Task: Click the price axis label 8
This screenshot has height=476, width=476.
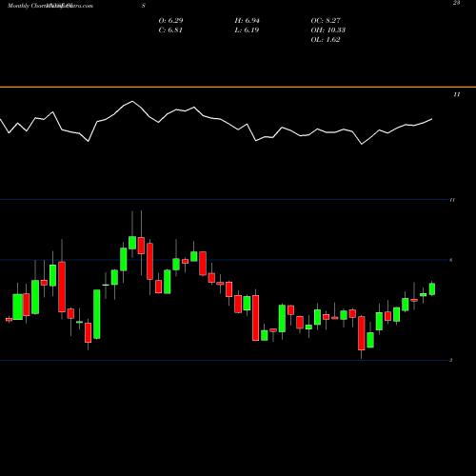Action: 451,260
